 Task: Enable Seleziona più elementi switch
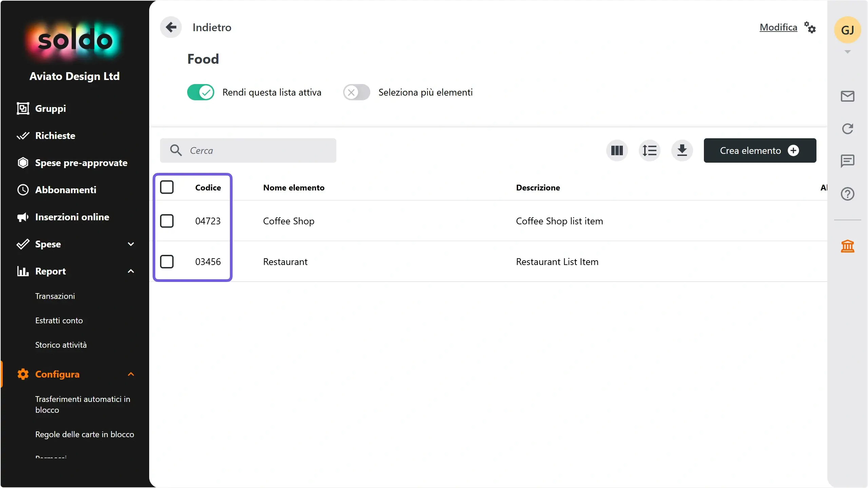coord(356,92)
